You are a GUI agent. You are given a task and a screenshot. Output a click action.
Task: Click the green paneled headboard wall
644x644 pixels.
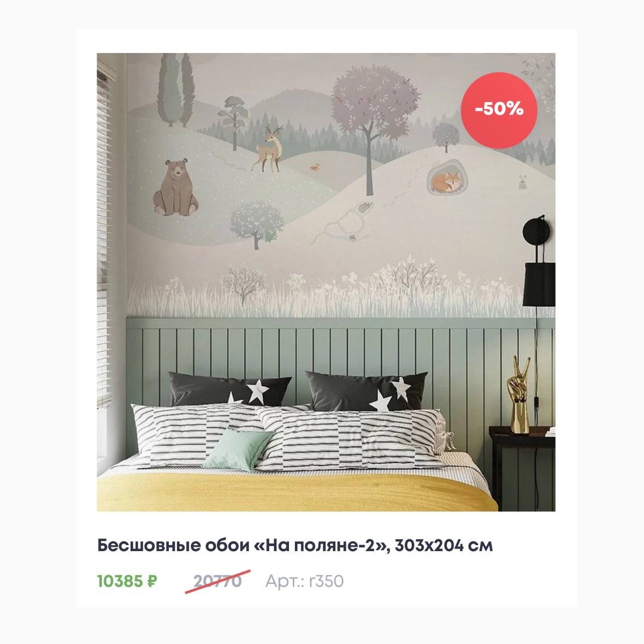click(340, 349)
